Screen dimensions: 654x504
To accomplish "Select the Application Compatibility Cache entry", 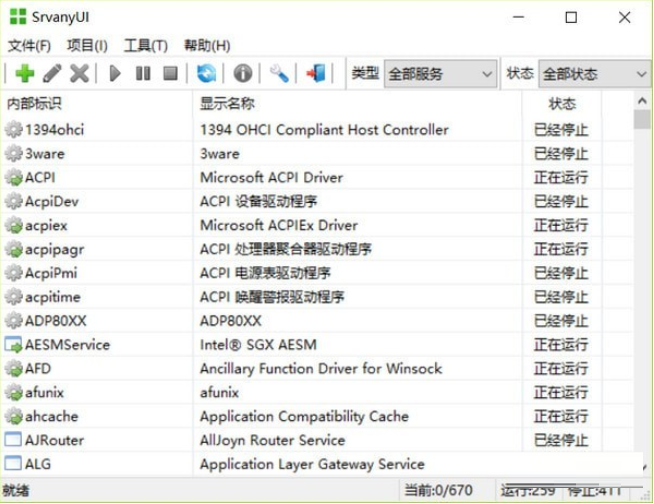I will coord(304,416).
